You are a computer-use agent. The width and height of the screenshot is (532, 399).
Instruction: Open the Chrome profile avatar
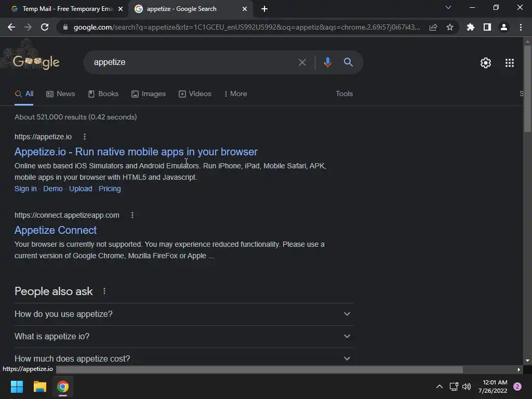pyautogui.click(x=504, y=27)
